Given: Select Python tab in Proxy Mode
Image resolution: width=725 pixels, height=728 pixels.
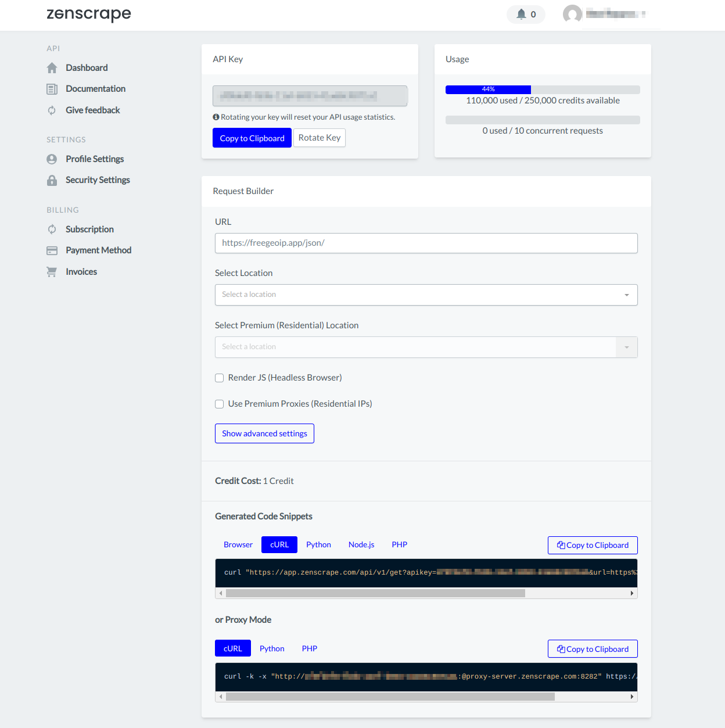Looking at the screenshot, I should pyautogui.click(x=272, y=648).
